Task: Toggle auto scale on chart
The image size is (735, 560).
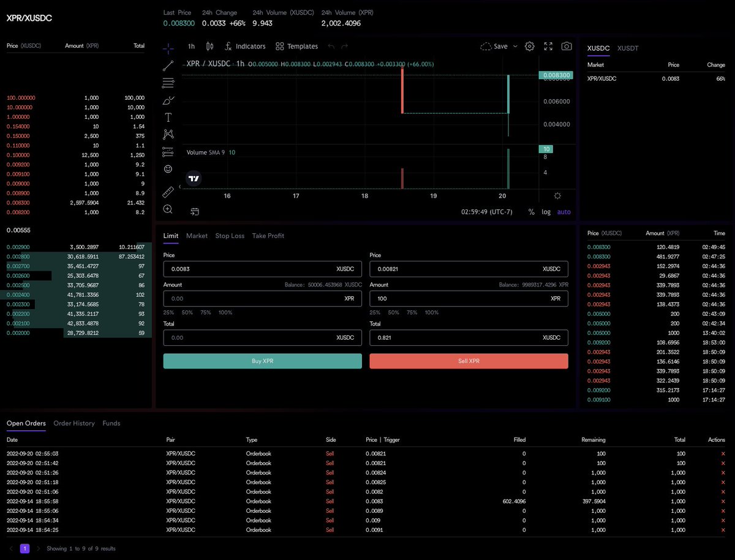Action: [563, 212]
